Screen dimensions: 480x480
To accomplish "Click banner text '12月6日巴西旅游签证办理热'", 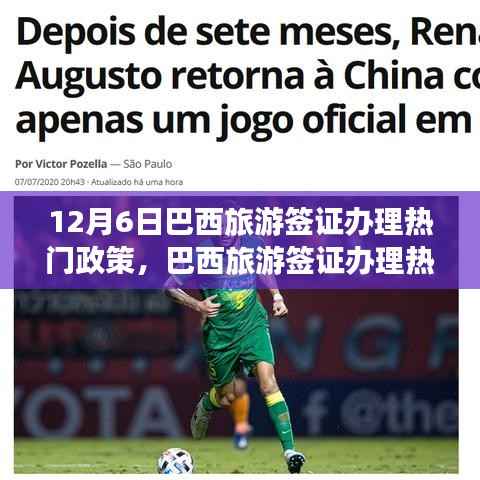I will [x=241, y=223].
